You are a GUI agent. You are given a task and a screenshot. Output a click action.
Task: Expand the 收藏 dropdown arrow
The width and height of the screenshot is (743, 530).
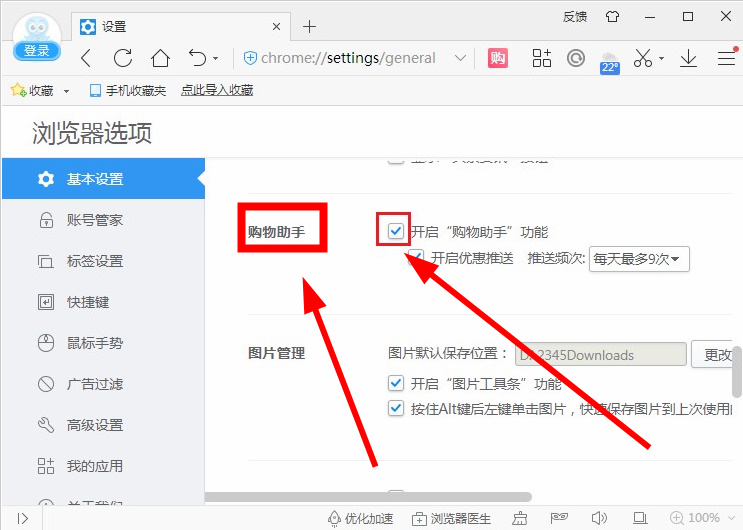point(66,91)
